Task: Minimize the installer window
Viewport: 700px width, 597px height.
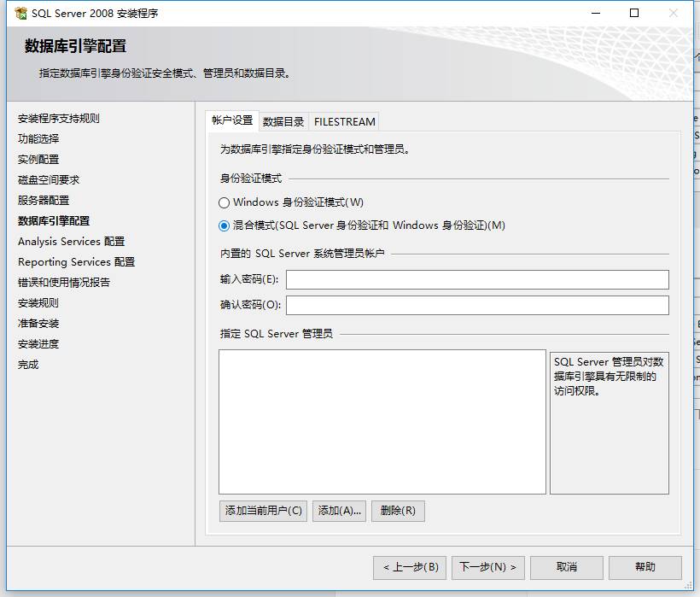Action: (594, 13)
